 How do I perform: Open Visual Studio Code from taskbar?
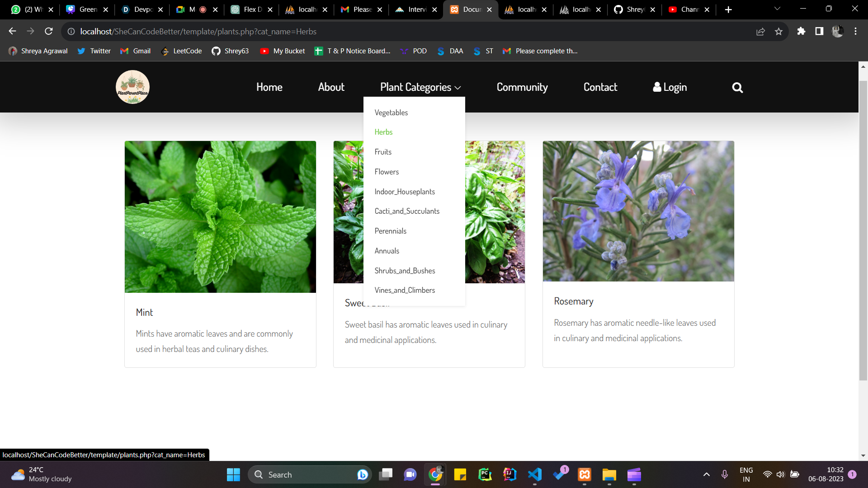pos(534,474)
